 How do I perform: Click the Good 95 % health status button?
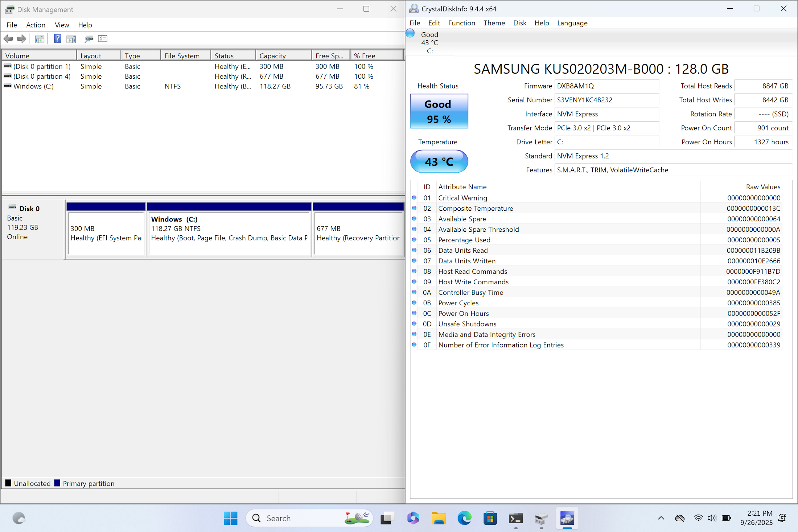(x=439, y=111)
